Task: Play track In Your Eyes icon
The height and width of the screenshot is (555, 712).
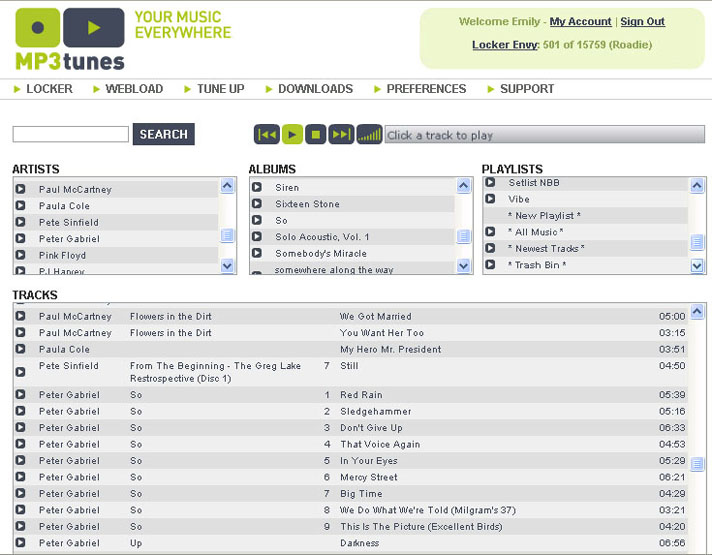Action: [x=20, y=460]
